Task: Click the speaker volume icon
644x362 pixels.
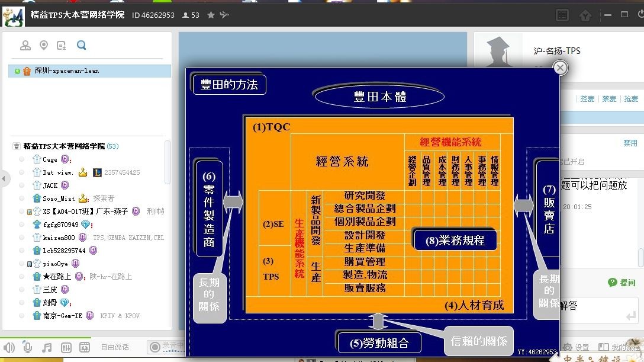Action: (x=9, y=348)
